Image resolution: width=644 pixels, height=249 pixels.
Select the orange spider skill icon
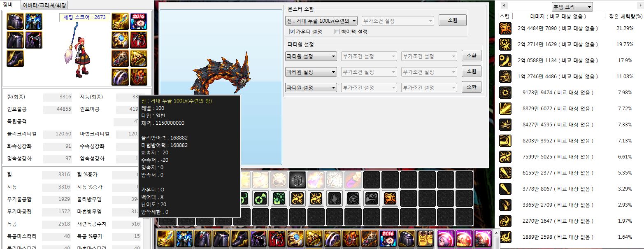390,198
